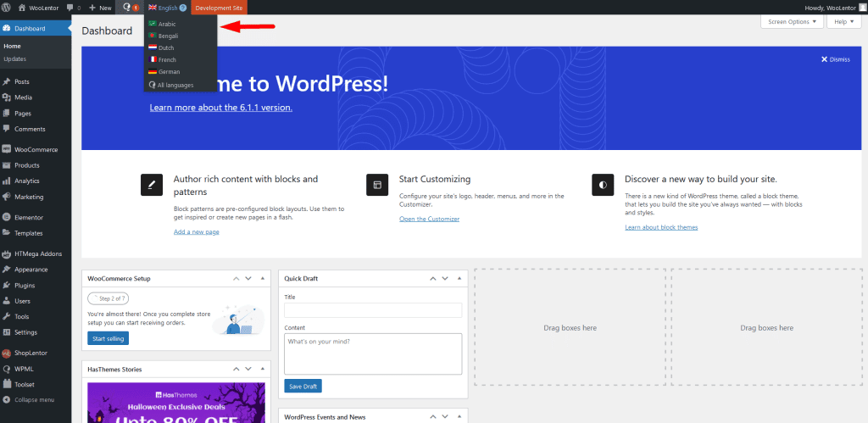This screenshot has width=868, height=423.
Task: Click the Marketing megaphone icon
Action: pyautogui.click(x=7, y=197)
